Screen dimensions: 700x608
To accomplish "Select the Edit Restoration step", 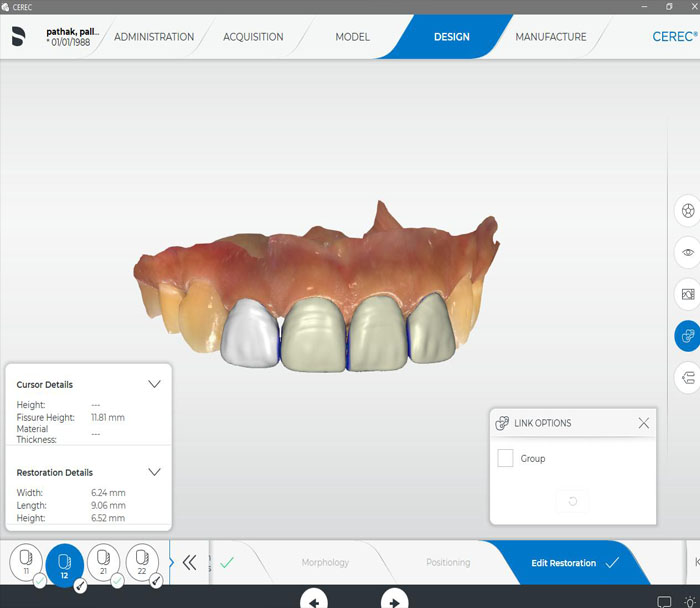I will point(563,563).
